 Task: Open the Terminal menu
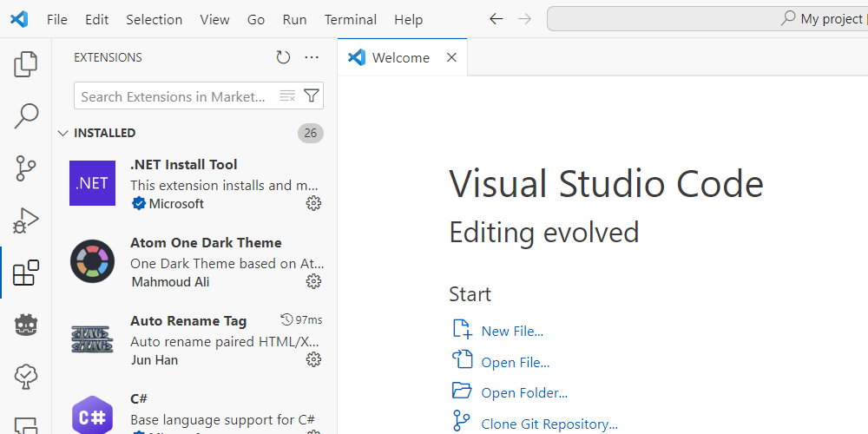[350, 19]
